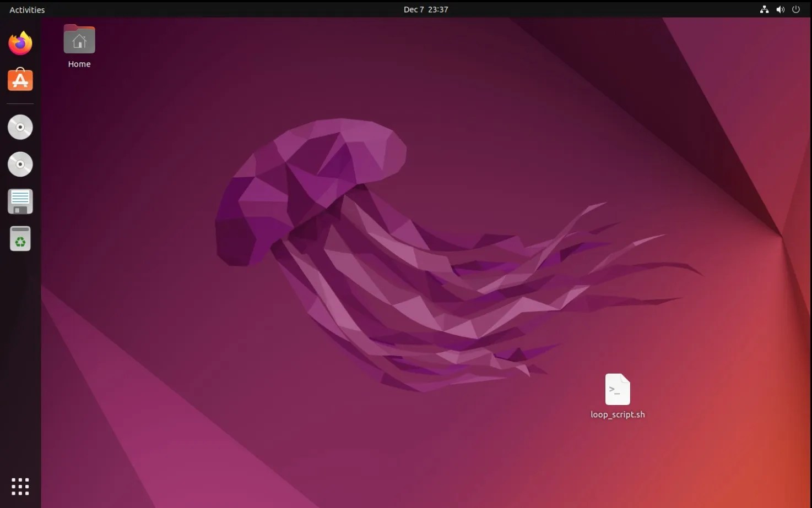812x508 pixels.
Task: Show Applications grid
Action: 20,487
